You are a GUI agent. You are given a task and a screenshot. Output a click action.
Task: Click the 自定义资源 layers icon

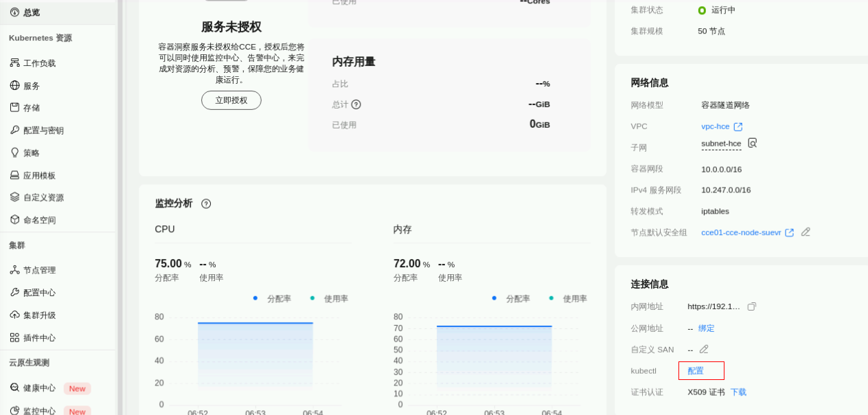[x=14, y=197]
